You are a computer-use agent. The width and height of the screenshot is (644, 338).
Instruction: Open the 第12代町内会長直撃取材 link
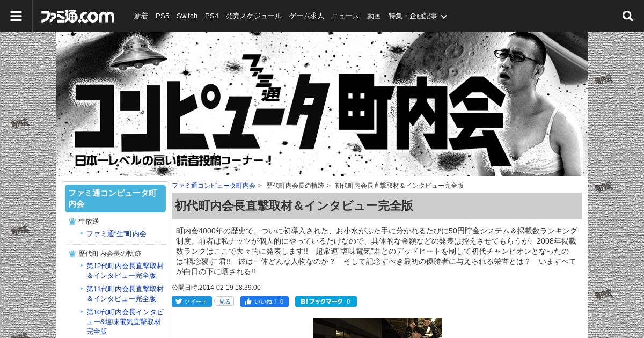tap(125, 270)
